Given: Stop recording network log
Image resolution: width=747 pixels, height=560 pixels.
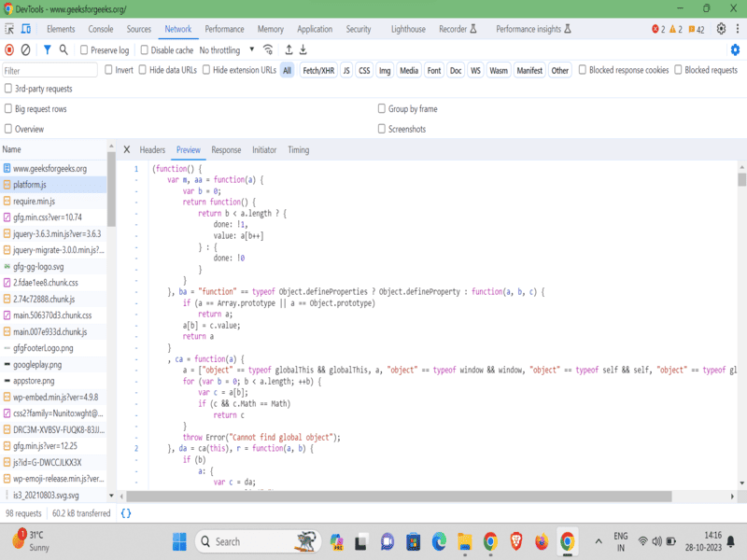Looking at the screenshot, I should point(9,49).
